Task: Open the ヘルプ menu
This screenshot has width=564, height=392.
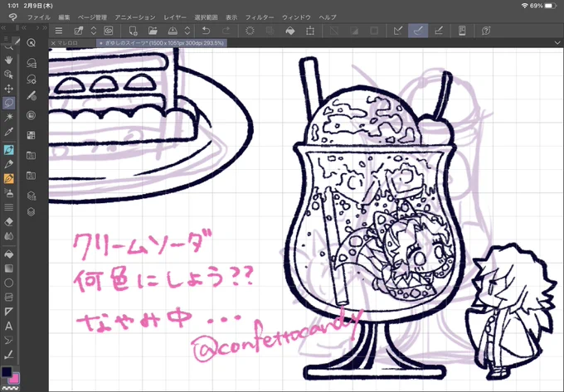Action: pyautogui.click(x=328, y=17)
